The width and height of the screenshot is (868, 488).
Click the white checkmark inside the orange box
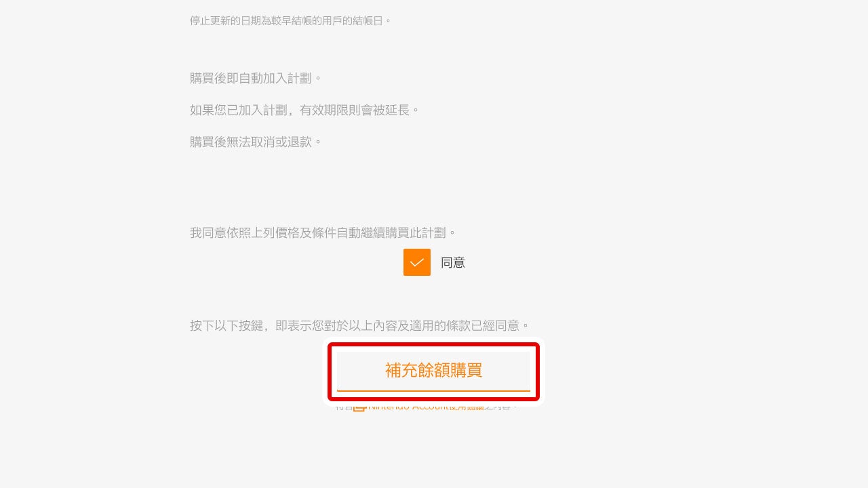point(417,262)
